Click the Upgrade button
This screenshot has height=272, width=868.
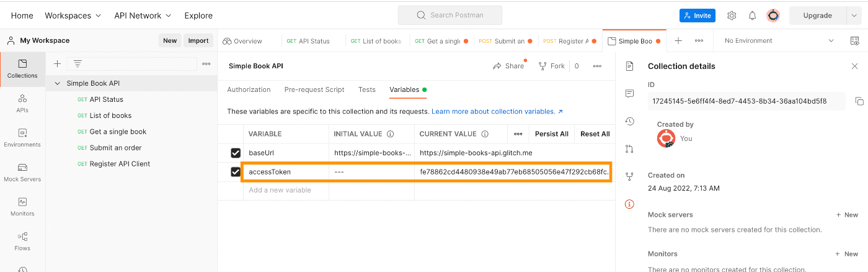coord(818,16)
